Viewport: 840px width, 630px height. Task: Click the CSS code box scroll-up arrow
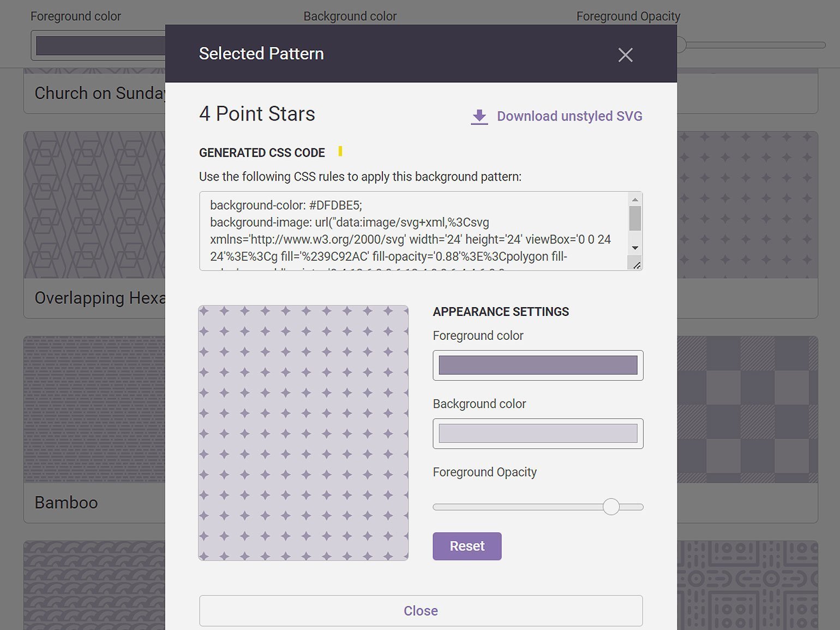[635, 200]
